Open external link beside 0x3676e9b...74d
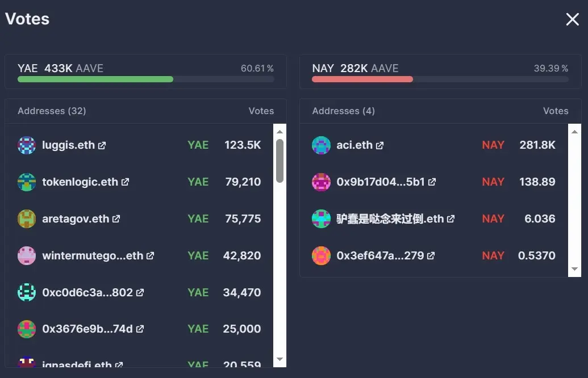This screenshot has height=378, width=588. (140, 328)
